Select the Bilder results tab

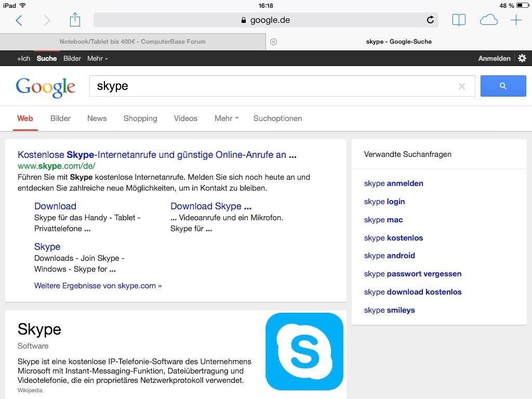[60, 118]
